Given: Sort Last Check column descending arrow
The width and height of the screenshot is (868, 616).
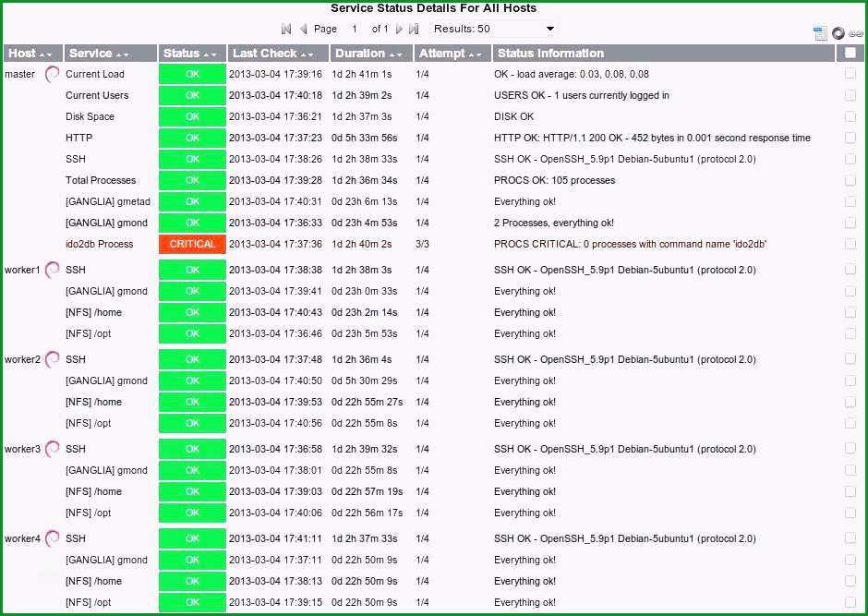Looking at the screenshot, I should pyautogui.click(x=311, y=54).
